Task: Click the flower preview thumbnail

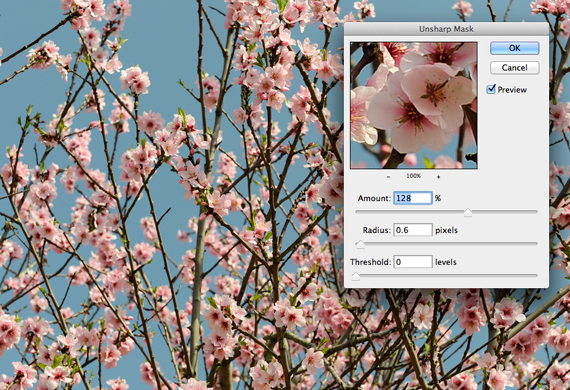Action: point(414,105)
